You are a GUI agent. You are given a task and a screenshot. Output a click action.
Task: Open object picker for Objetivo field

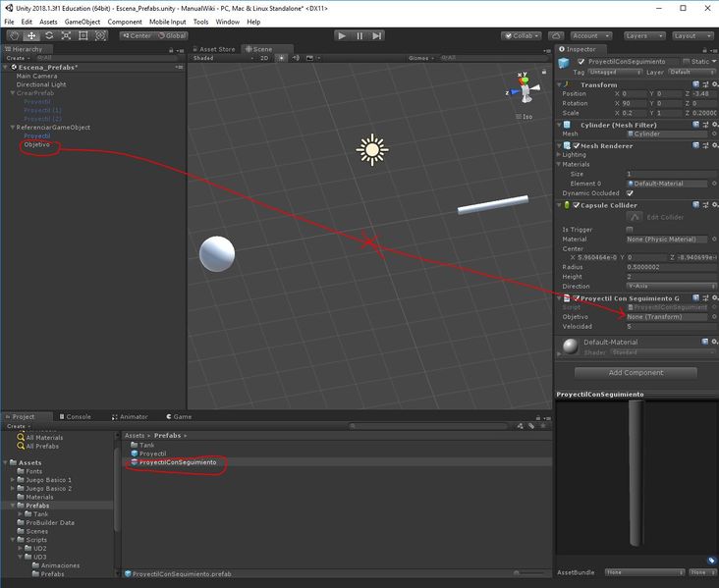tap(714, 317)
